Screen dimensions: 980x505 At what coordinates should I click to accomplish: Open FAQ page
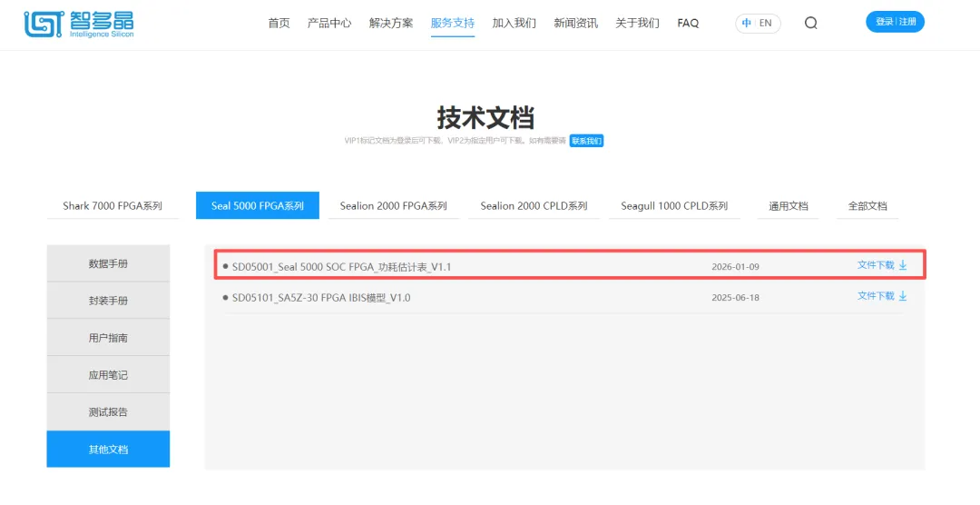click(x=688, y=23)
